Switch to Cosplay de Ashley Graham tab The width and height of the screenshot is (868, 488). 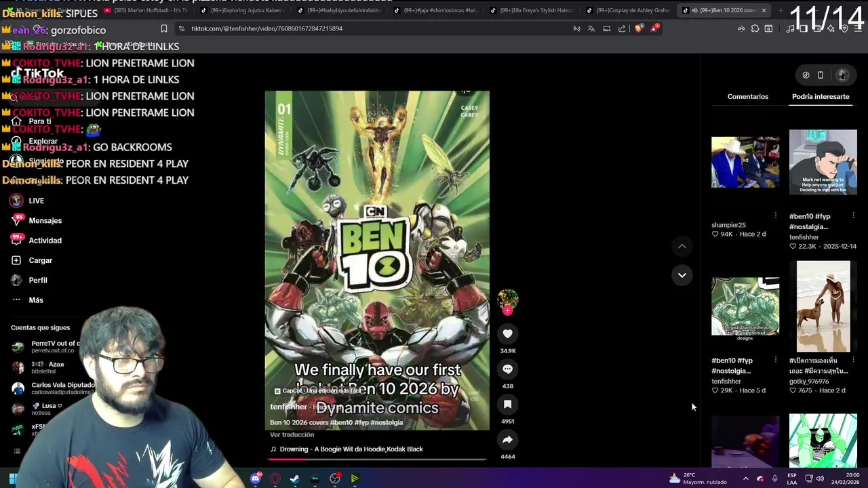pyautogui.click(x=627, y=10)
